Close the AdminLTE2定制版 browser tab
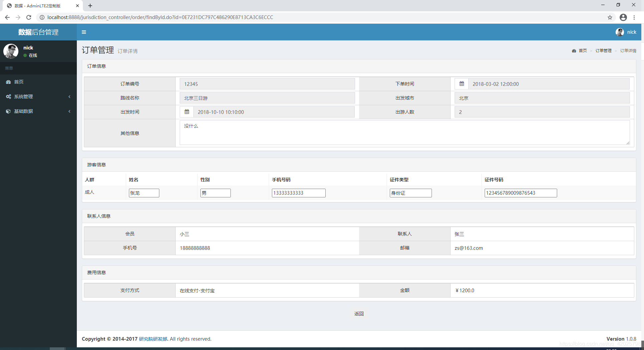This screenshot has height=350, width=644. (77, 6)
